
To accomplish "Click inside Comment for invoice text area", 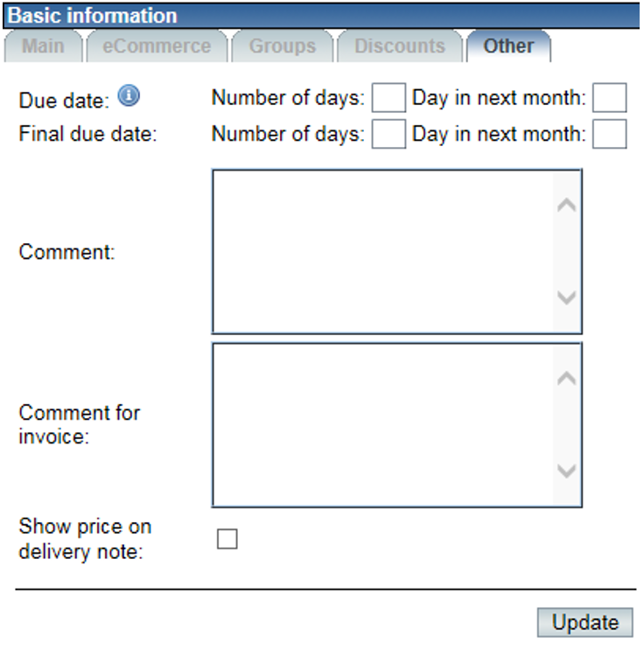I will [385, 424].
